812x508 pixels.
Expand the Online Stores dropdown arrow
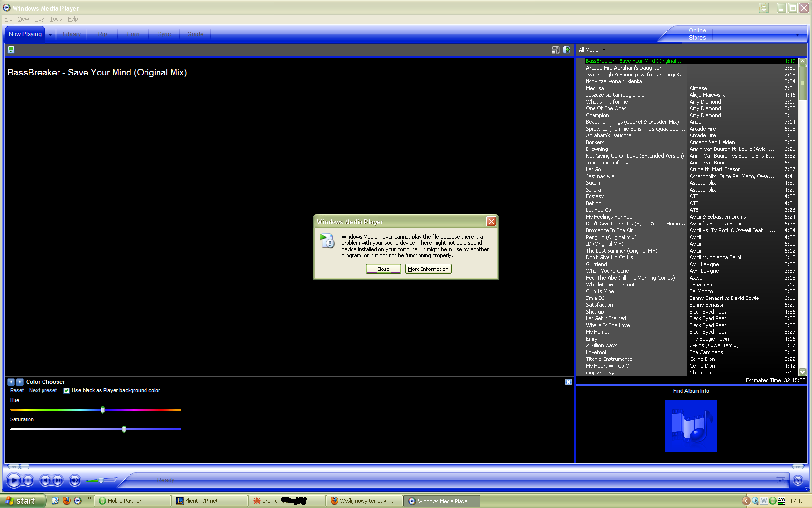coord(797,35)
